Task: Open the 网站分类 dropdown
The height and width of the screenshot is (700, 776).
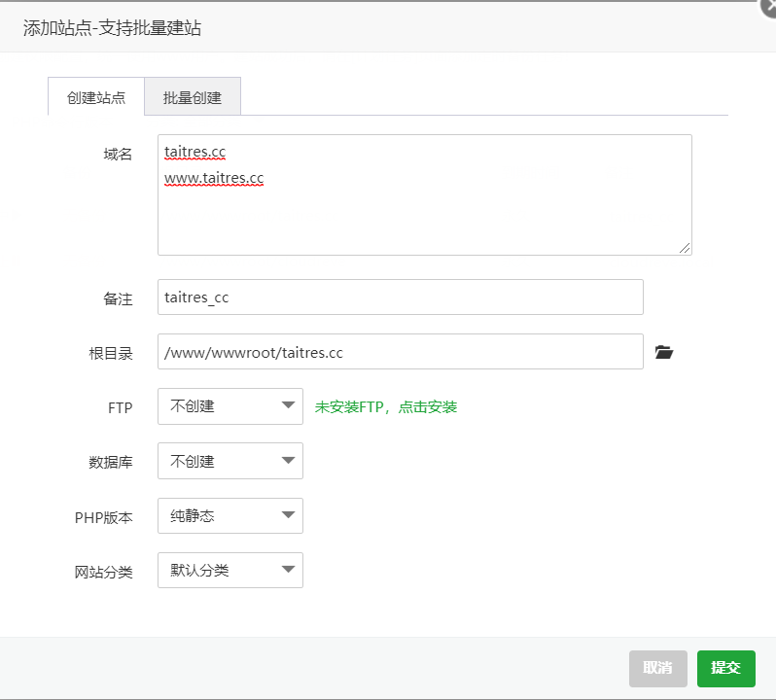Action: tap(230, 570)
